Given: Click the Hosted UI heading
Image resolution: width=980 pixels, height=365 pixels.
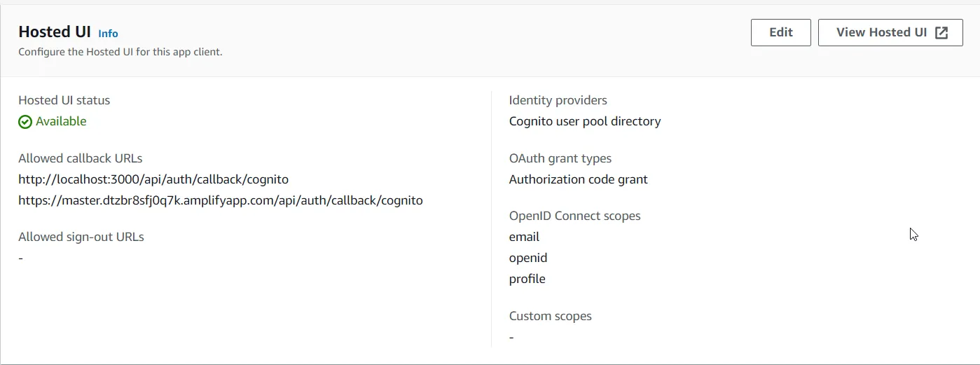Looking at the screenshot, I should pyautogui.click(x=55, y=32).
